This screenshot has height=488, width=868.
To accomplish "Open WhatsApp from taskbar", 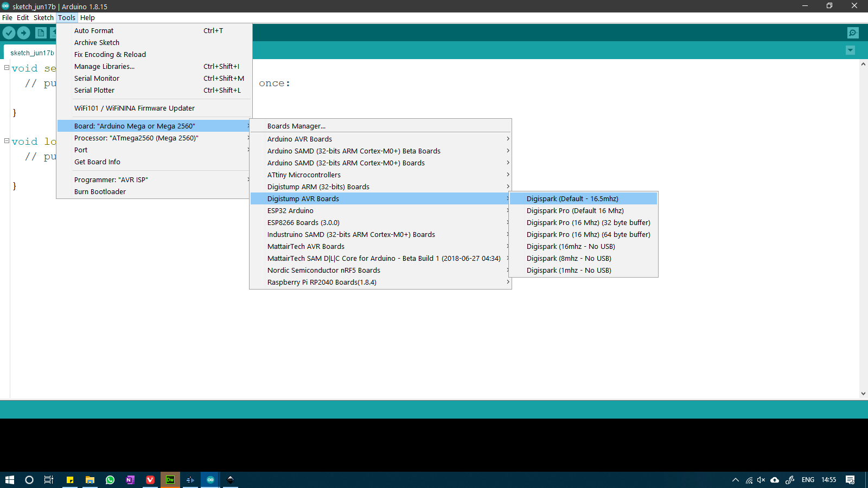I will 110,480.
